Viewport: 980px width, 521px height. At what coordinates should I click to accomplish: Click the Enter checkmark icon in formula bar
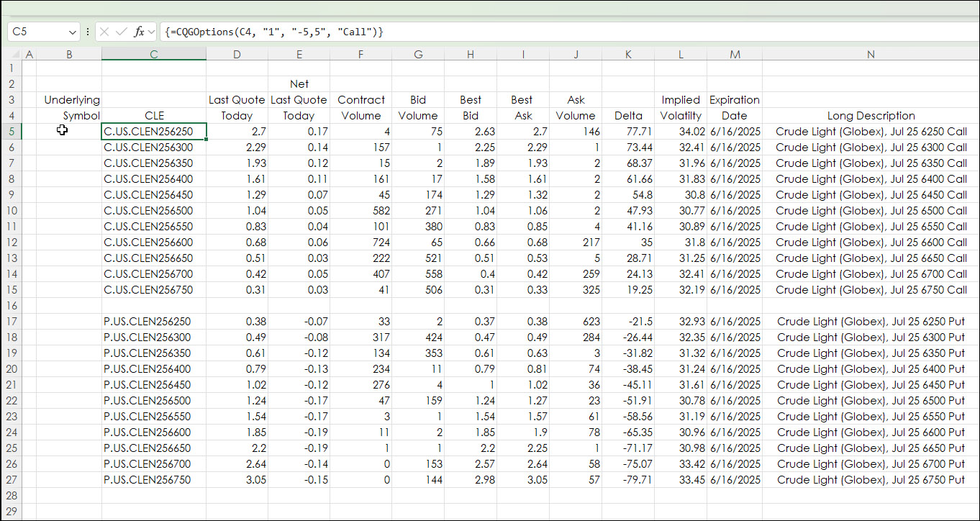tap(122, 32)
